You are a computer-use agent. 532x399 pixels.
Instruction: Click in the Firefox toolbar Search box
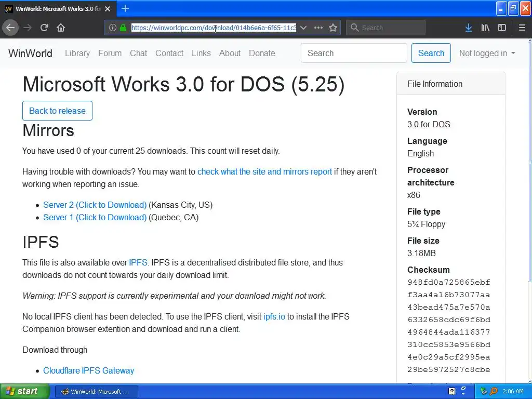click(386, 28)
